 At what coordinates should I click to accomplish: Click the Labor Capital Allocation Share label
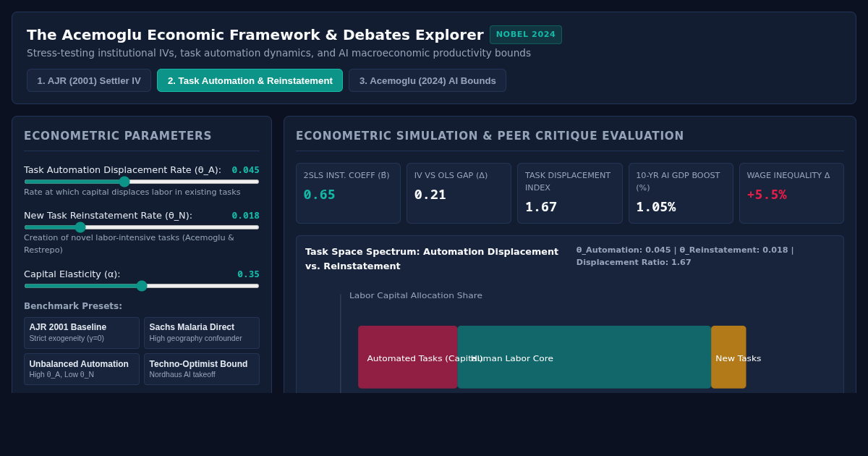click(x=416, y=295)
